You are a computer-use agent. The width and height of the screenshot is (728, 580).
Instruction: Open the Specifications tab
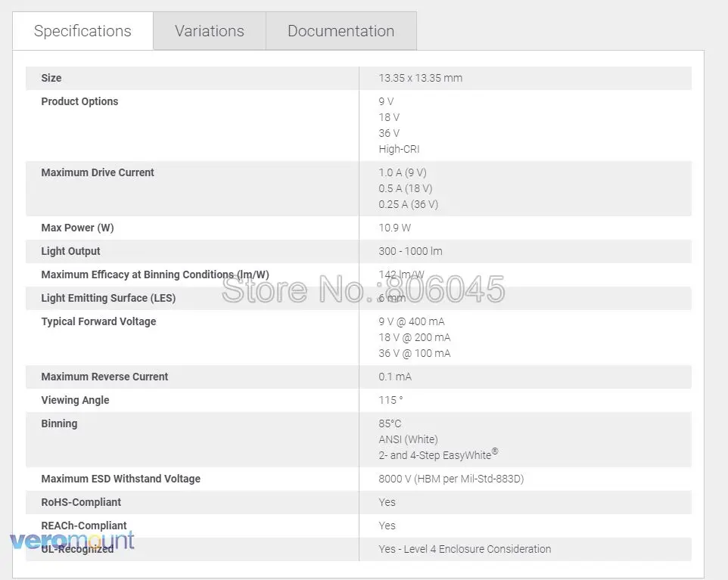82,31
